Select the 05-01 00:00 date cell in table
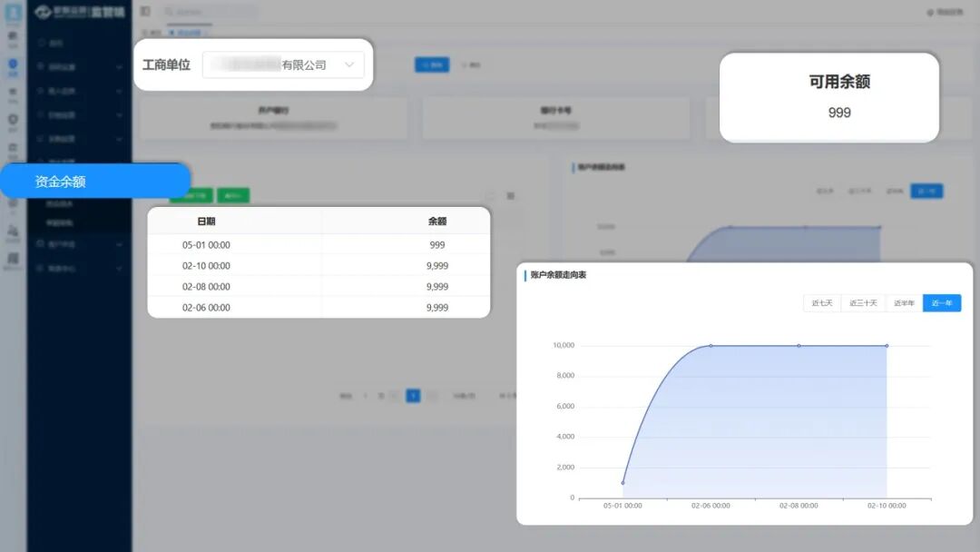The height and width of the screenshot is (552, 980). click(206, 245)
